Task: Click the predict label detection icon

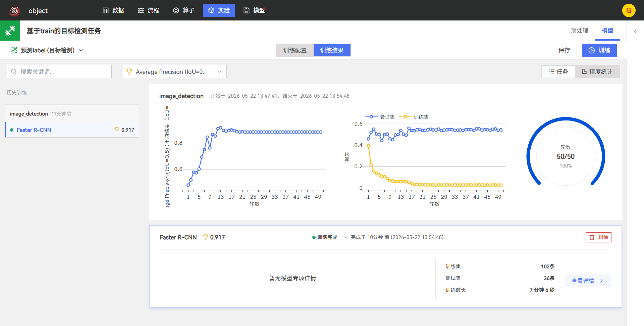Action: coord(14,50)
